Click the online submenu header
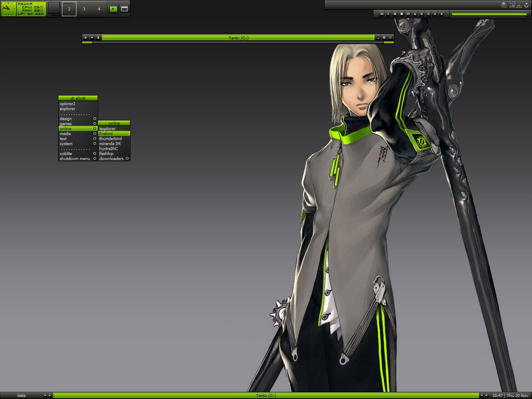This screenshot has height=399, width=532. 114,123
